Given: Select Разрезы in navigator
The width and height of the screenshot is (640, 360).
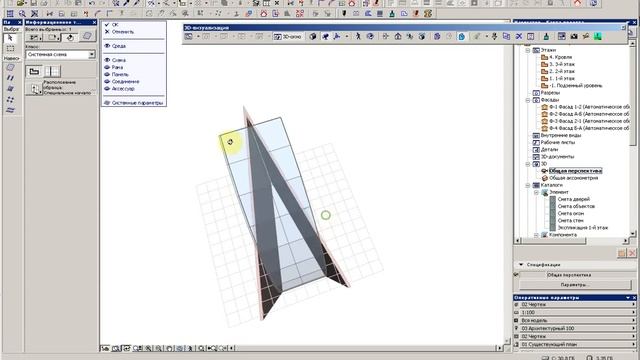Looking at the screenshot, I should click(550, 93).
